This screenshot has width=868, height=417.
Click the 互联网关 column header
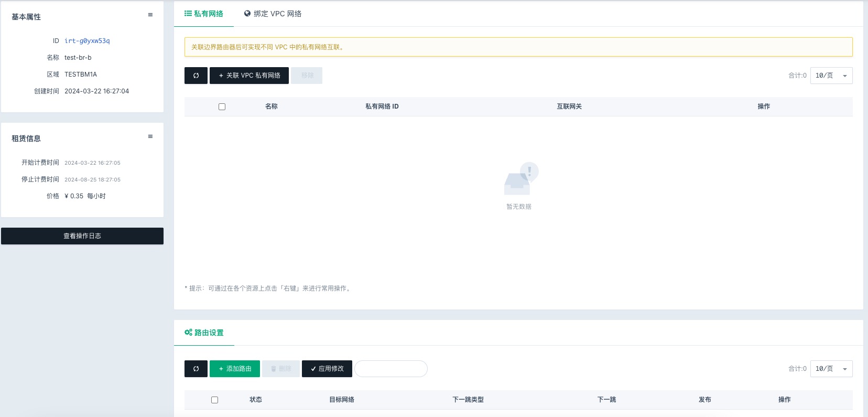pyautogui.click(x=569, y=106)
